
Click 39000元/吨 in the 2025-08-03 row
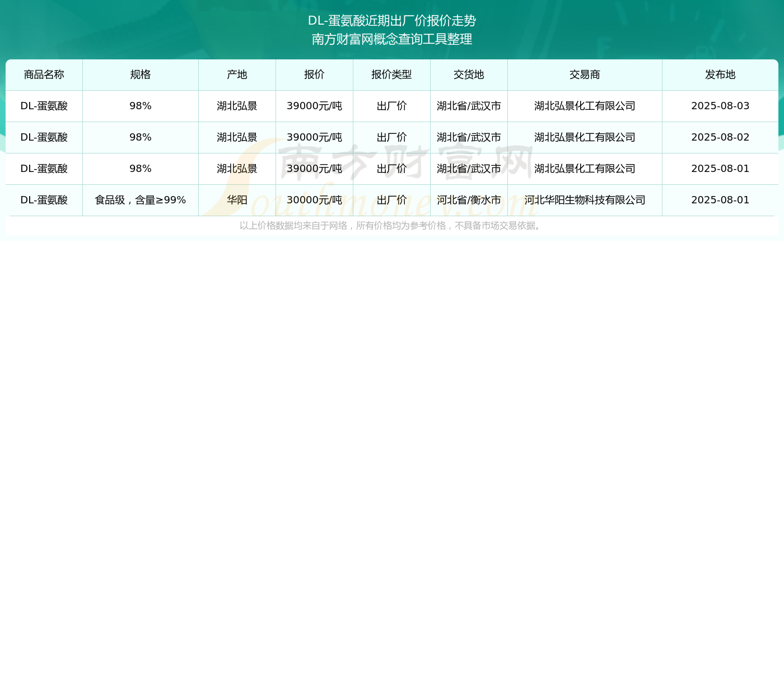tap(314, 106)
